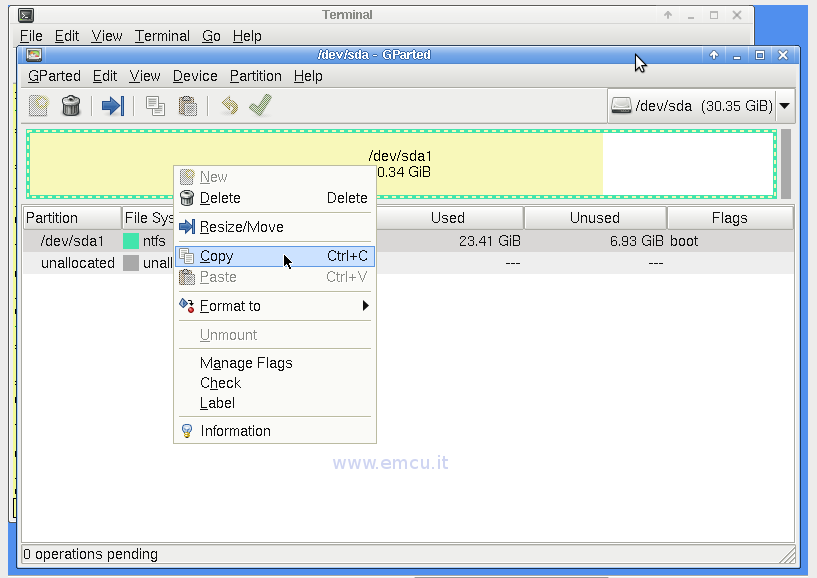
Task: Open the Terminal menu in Terminal window
Action: 162,36
